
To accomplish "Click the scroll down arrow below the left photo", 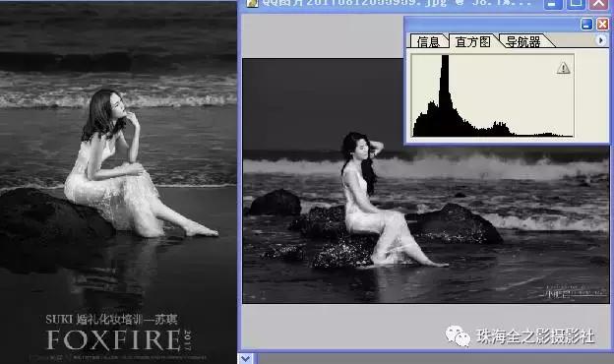I will coord(246,358).
